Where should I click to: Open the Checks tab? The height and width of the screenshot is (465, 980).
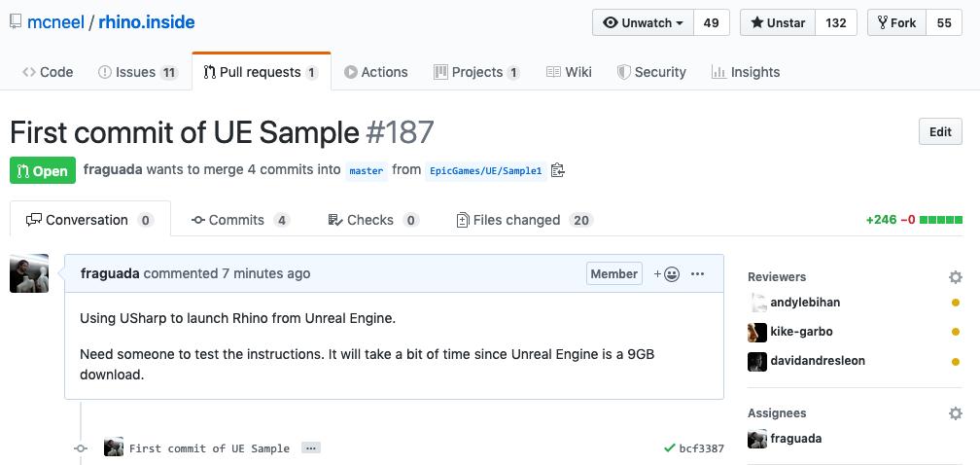[x=373, y=220]
